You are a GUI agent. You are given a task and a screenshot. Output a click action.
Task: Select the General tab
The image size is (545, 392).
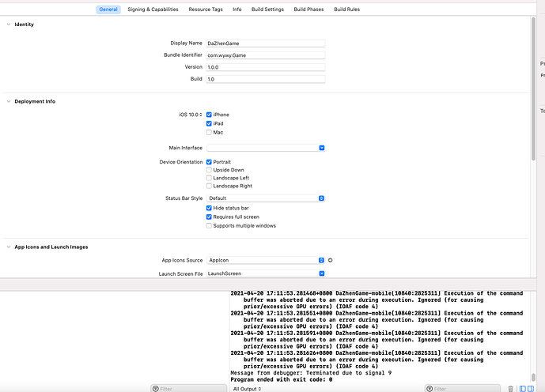click(108, 9)
